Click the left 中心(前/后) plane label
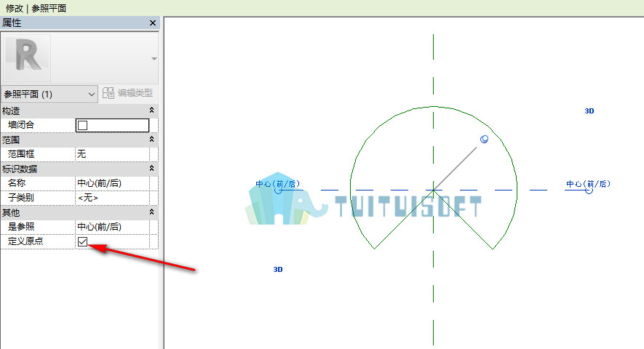The width and height of the screenshot is (644, 349). [x=278, y=184]
